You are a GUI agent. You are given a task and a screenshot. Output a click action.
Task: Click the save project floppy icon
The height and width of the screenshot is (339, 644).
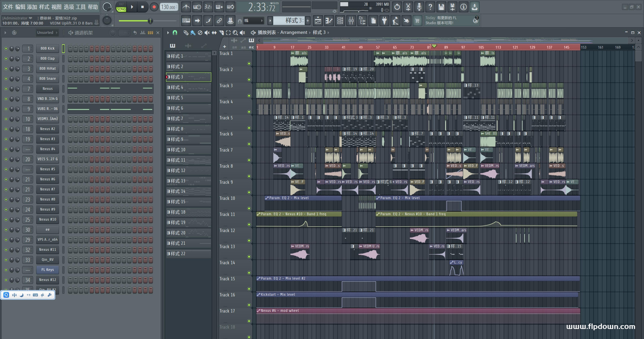pyautogui.click(x=441, y=7)
